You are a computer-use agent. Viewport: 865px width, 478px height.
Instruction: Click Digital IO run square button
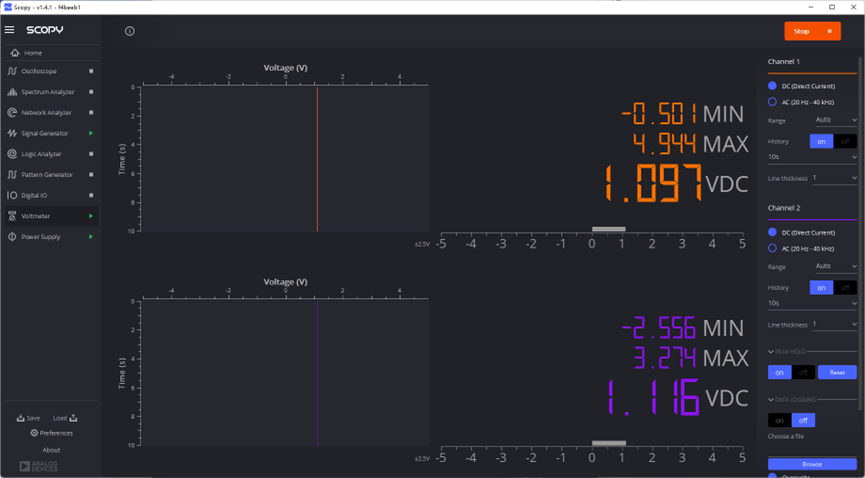tap(91, 195)
